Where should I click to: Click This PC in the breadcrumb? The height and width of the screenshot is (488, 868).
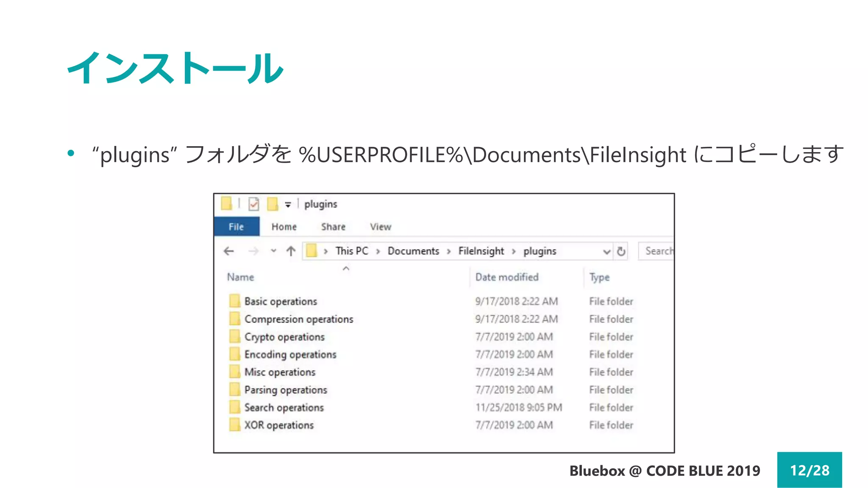coord(352,251)
